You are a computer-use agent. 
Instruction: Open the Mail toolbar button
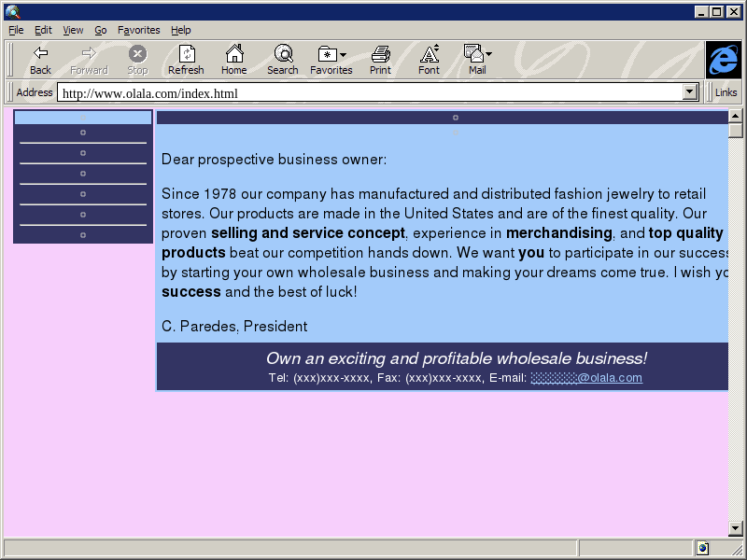(x=473, y=54)
